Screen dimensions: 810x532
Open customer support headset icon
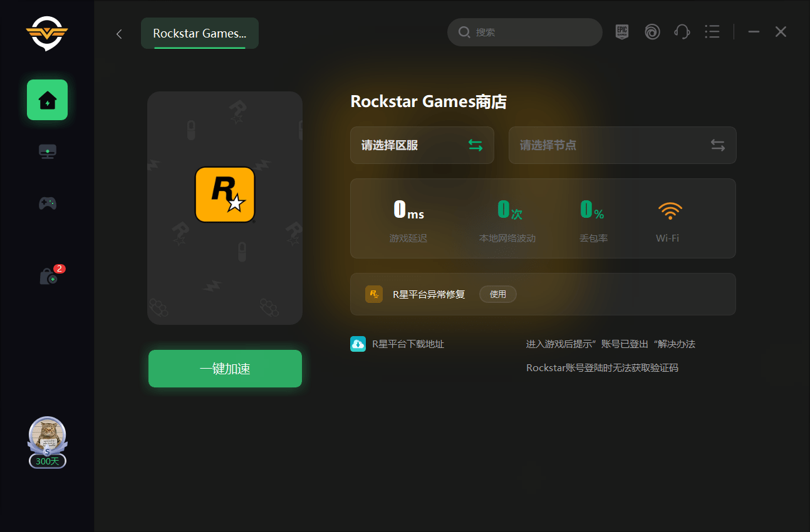[x=682, y=32]
